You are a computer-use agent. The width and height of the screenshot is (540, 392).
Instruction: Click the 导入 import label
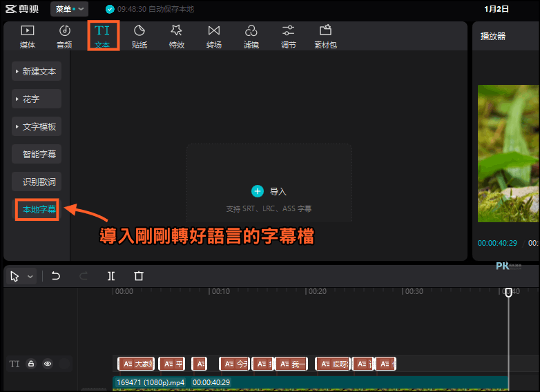pos(278,191)
